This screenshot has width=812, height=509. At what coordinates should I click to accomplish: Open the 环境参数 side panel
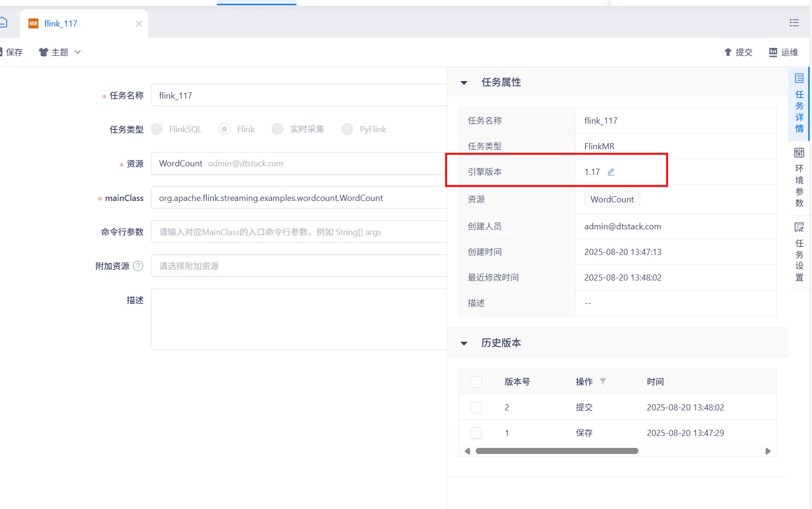[799, 178]
